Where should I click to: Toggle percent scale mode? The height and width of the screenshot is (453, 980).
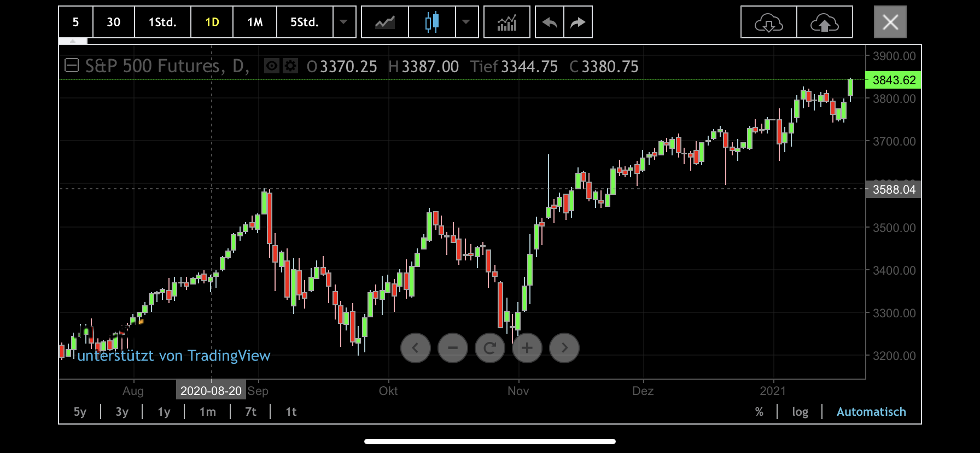(759, 411)
